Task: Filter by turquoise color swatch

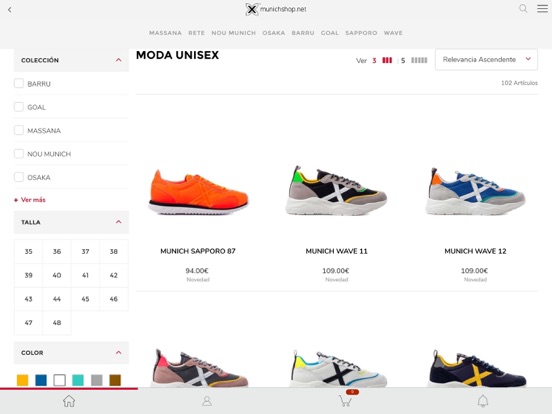Action: pyautogui.click(x=78, y=380)
